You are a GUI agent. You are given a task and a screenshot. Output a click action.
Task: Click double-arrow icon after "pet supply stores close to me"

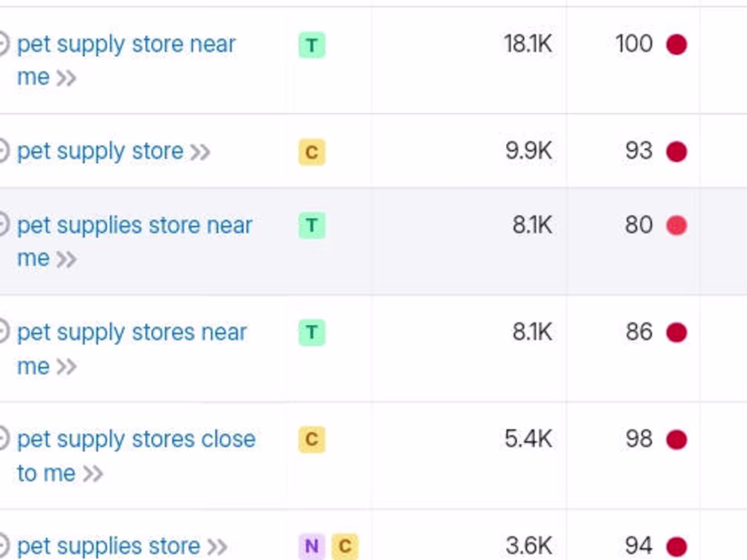[x=93, y=473]
